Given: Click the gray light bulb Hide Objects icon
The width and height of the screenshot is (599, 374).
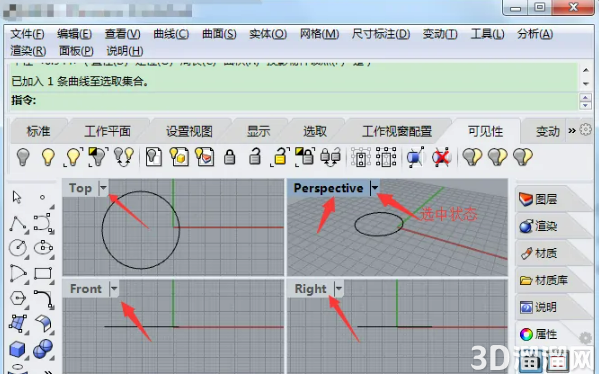Looking at the screenshot, I should 23,157.
